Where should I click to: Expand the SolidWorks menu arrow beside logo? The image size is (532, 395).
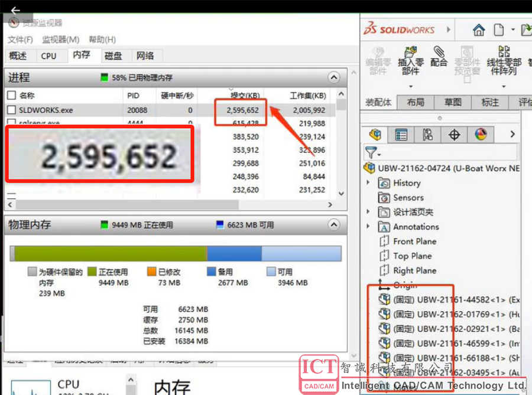448,30
